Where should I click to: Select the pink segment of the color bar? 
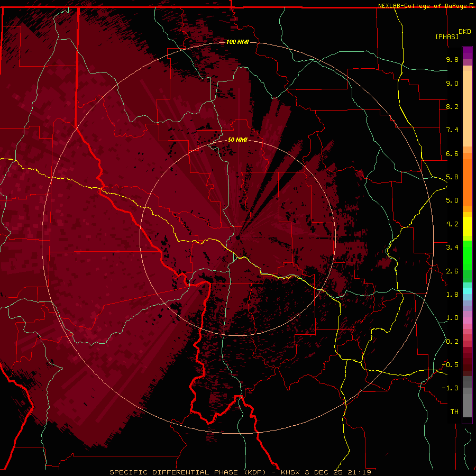(x=467, y=321)
